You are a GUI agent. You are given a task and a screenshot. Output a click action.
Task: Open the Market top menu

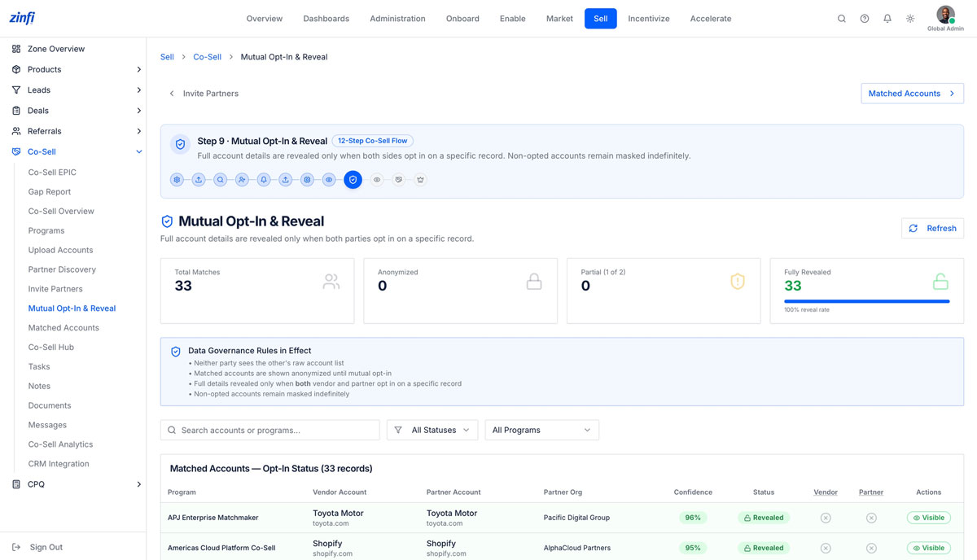(559, 19)
